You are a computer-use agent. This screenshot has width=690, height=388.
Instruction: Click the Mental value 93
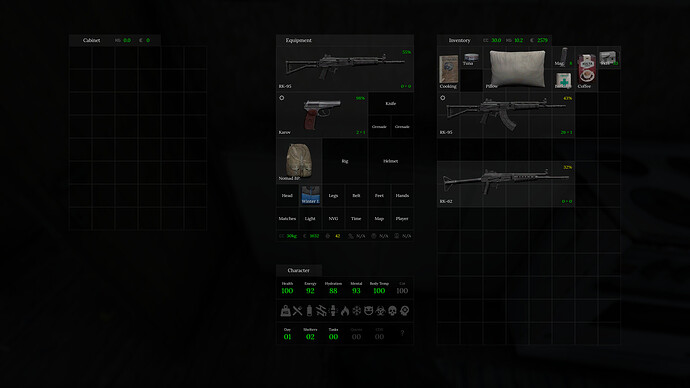pos(356,291)
